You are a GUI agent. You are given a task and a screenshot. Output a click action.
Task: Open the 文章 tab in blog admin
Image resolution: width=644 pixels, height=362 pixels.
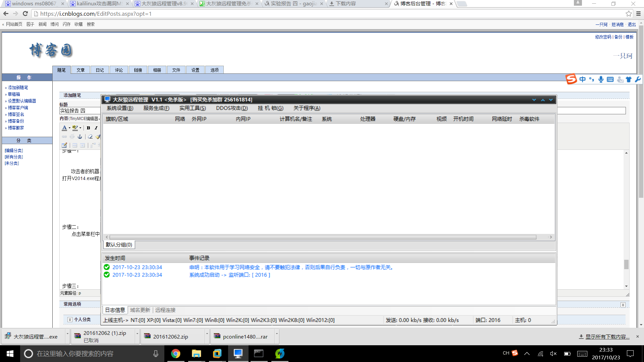point(80,70)
